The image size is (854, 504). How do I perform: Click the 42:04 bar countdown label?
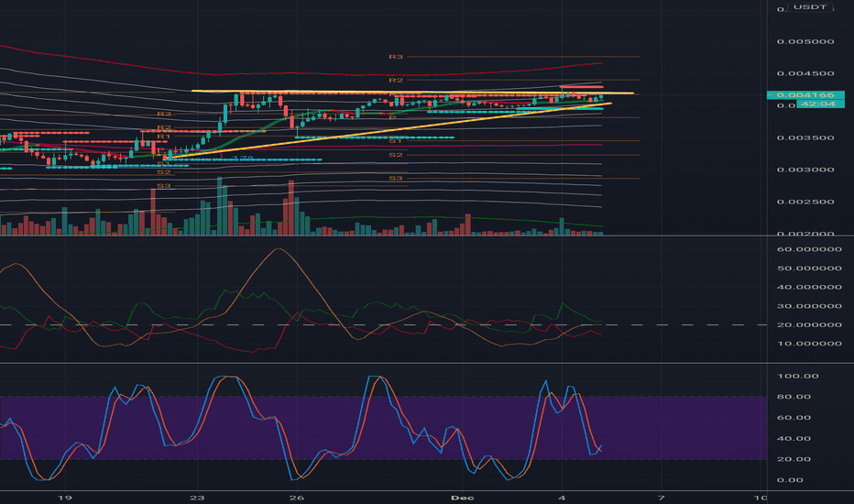pyautogui.click(x=820, y=104)
